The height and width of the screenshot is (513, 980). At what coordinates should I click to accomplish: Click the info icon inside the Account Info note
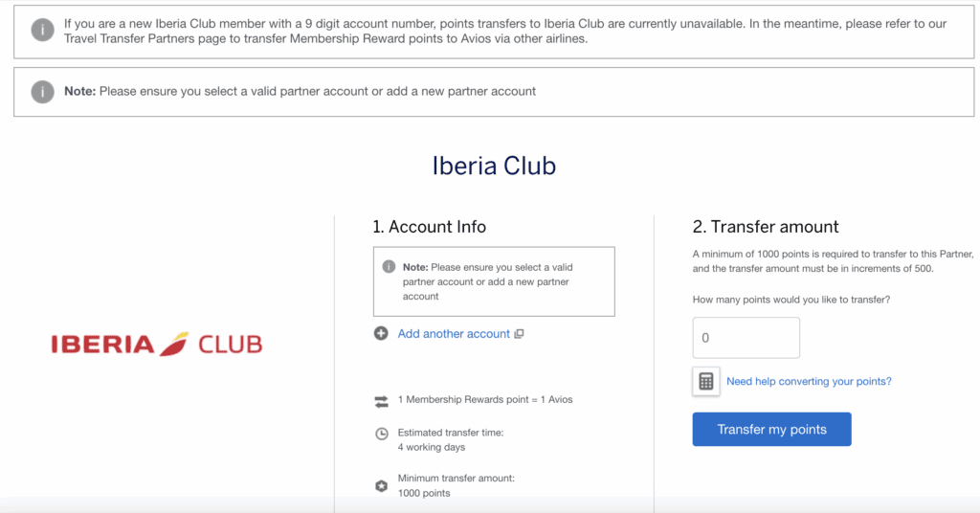389,267
